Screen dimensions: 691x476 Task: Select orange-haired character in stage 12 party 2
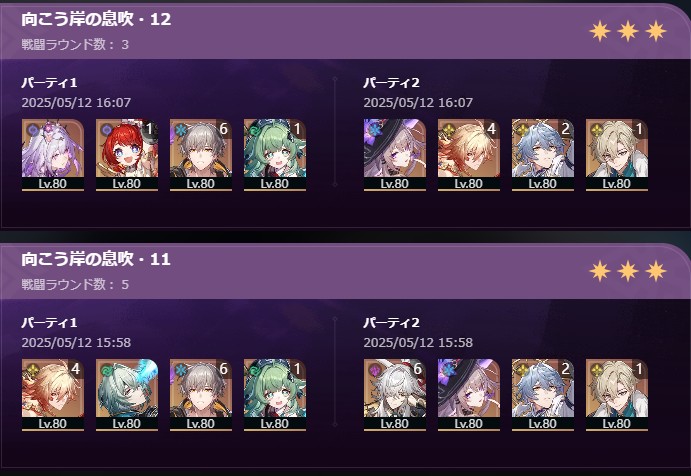pyautogui.click(x=469, y=155)
